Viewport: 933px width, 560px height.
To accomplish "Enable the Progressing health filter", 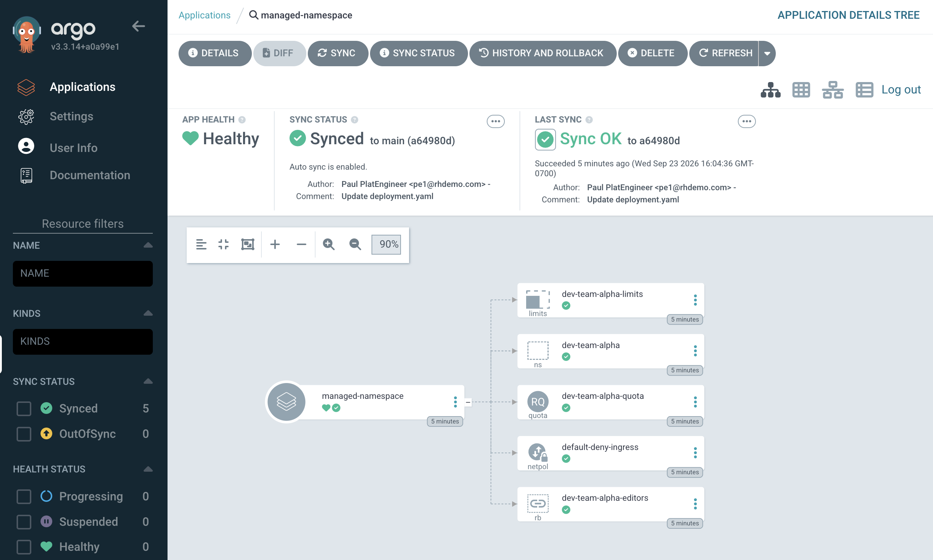I will point(24,497).
